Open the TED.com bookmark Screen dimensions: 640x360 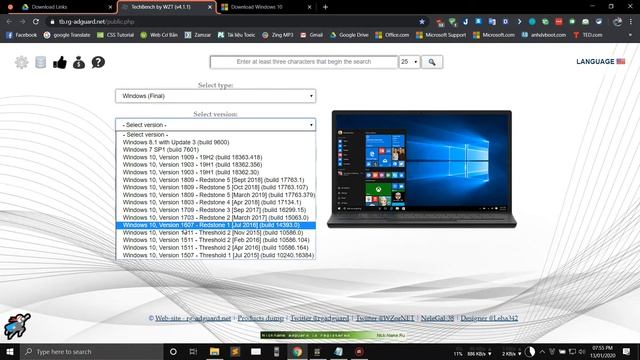pyautogui.click(x=588, y=35)
